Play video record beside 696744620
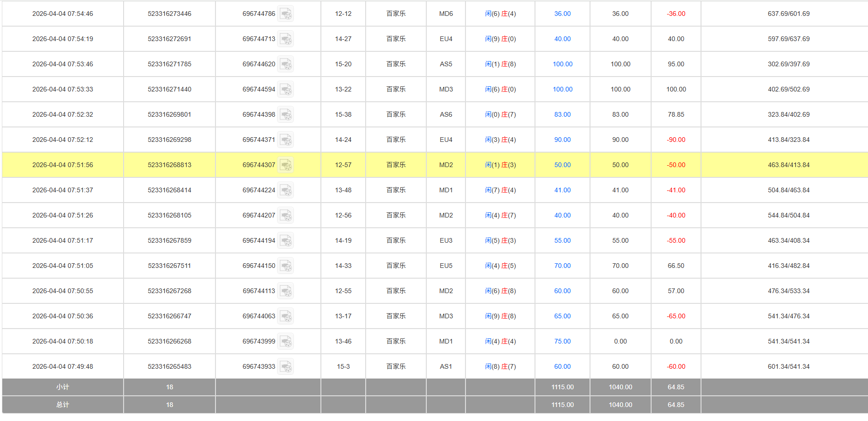868x421 pixels. (285, 64)
